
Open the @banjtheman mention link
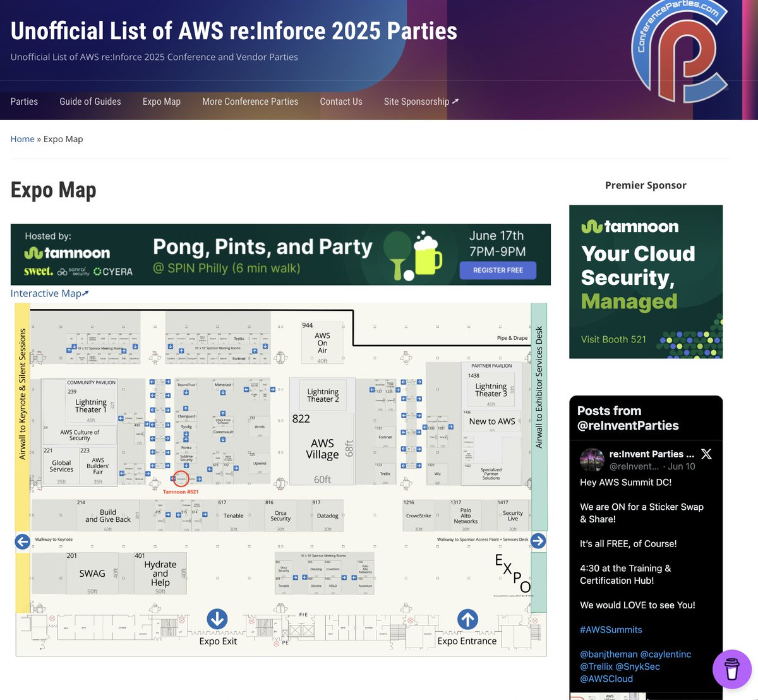(609, 655)
